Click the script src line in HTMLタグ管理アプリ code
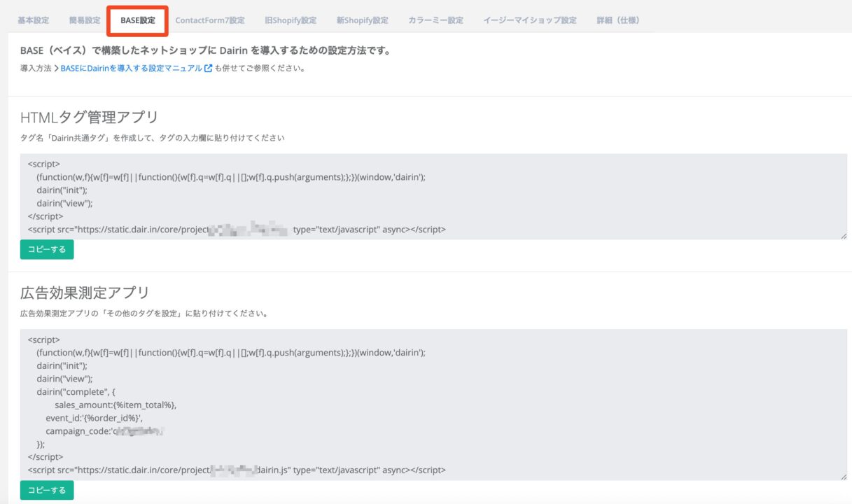This screenshot has height=504, width=852. tap(237, 229)
